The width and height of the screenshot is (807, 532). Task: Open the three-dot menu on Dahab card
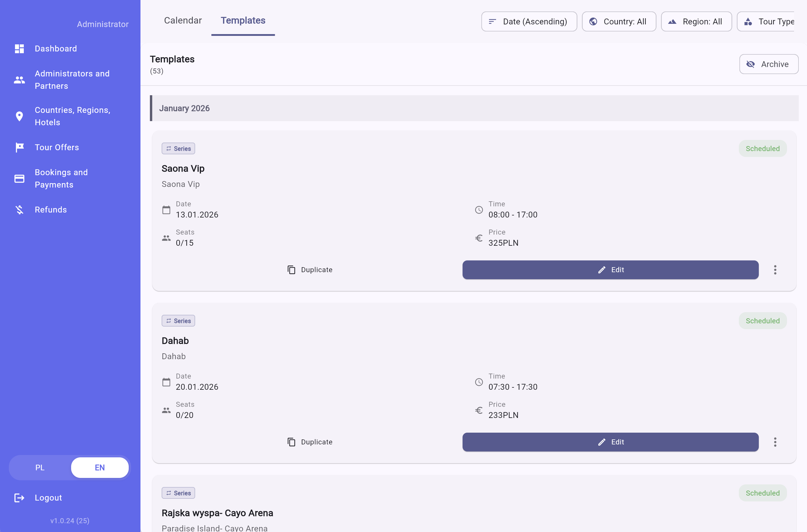(775, 442)
